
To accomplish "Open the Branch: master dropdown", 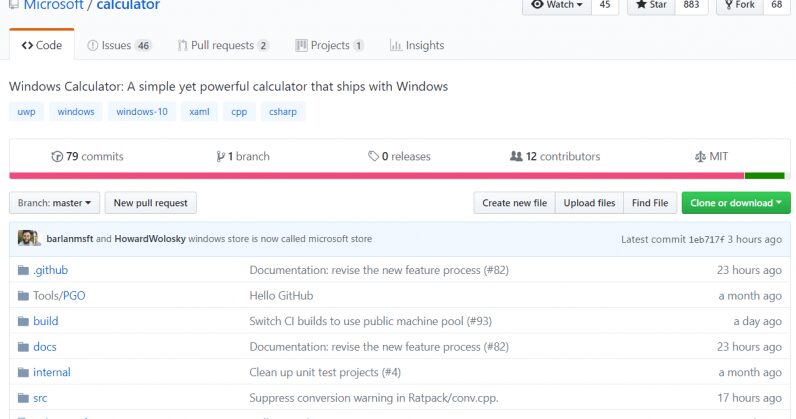I will pos(54,203).
